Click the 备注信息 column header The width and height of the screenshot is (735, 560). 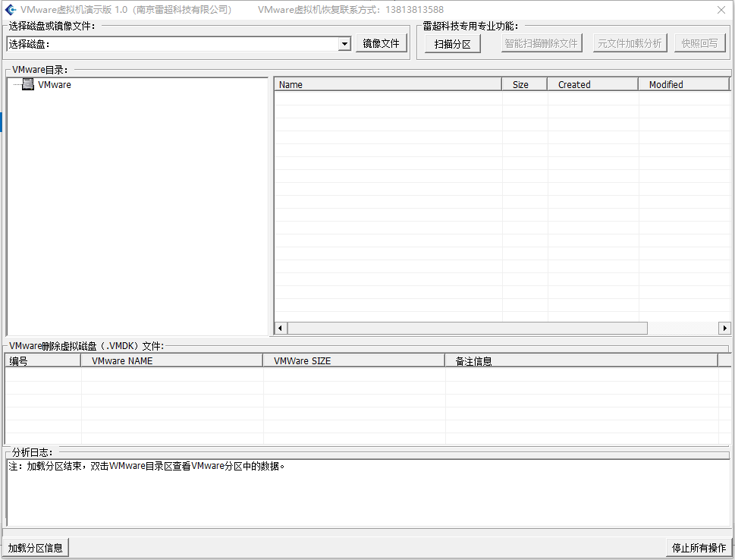pos(581,360)
